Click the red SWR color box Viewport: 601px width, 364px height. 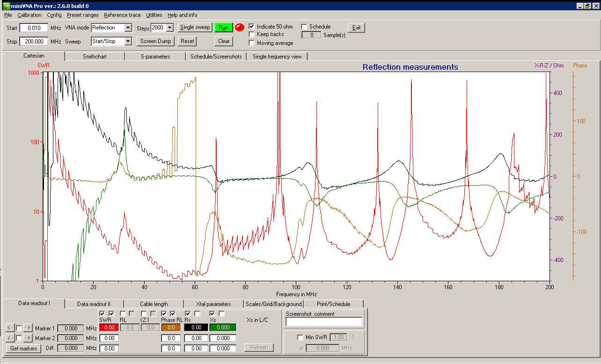tap(109, 328)
